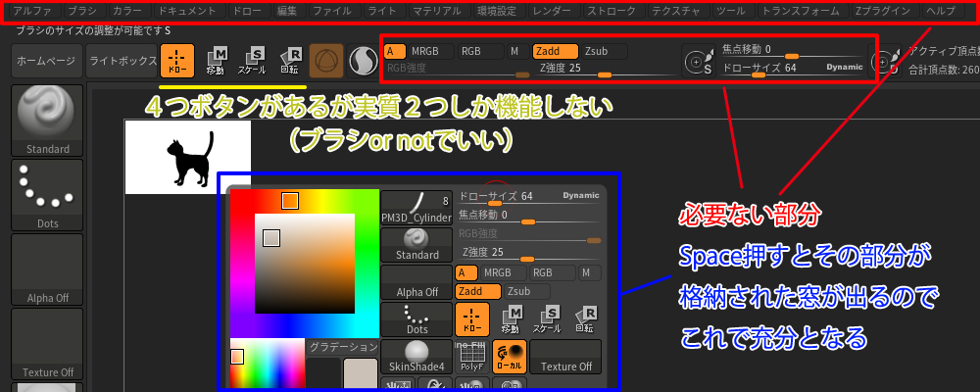
Task: Click the brush cursor S icon beside 焦点移動
Action: 699,62
